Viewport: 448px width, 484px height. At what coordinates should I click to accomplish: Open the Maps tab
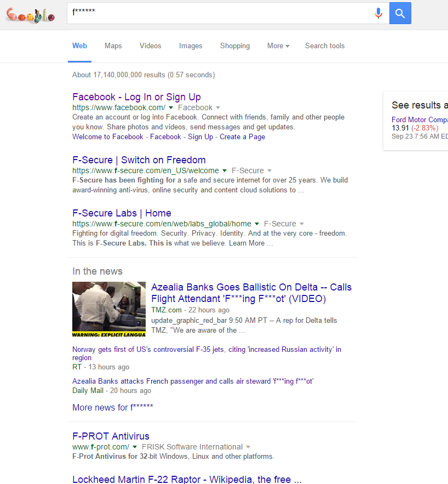113,46
